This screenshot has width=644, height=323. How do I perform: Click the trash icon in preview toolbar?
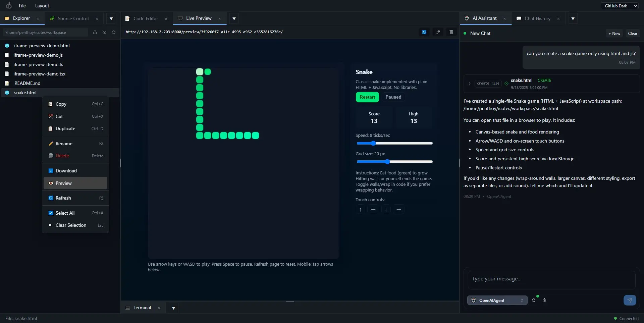click(x=451, y=32)
